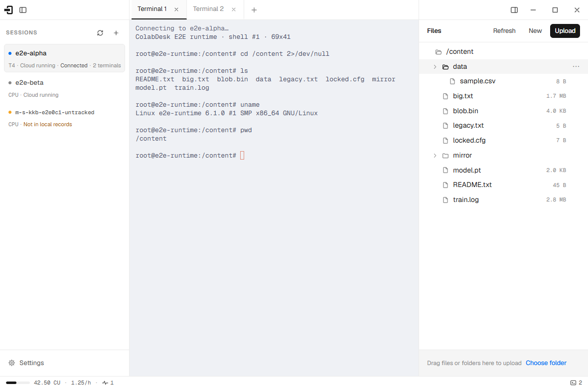Collapse the data folder chevron
Image resolution: width=588 pixels, height=389 pixels.
(x=435, y=67)
